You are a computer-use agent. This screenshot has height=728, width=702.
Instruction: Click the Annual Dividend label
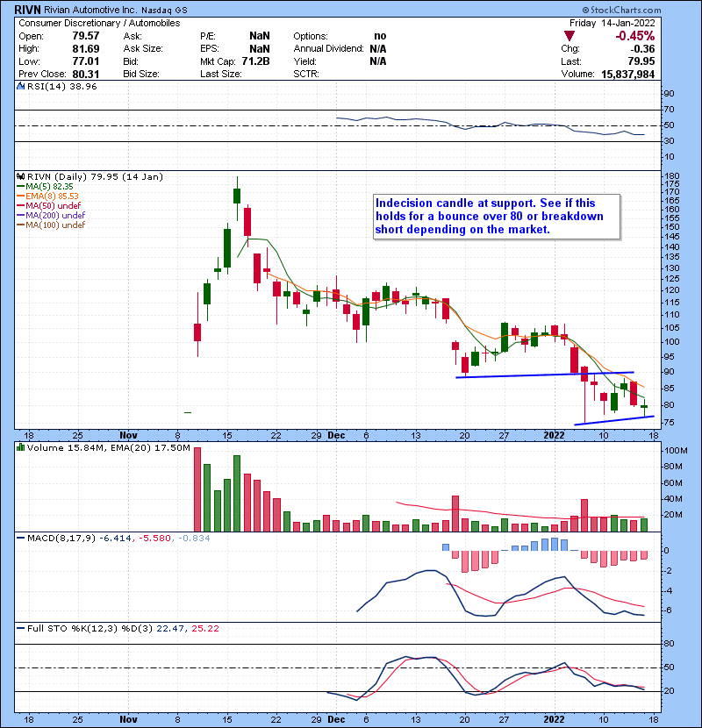328,49
